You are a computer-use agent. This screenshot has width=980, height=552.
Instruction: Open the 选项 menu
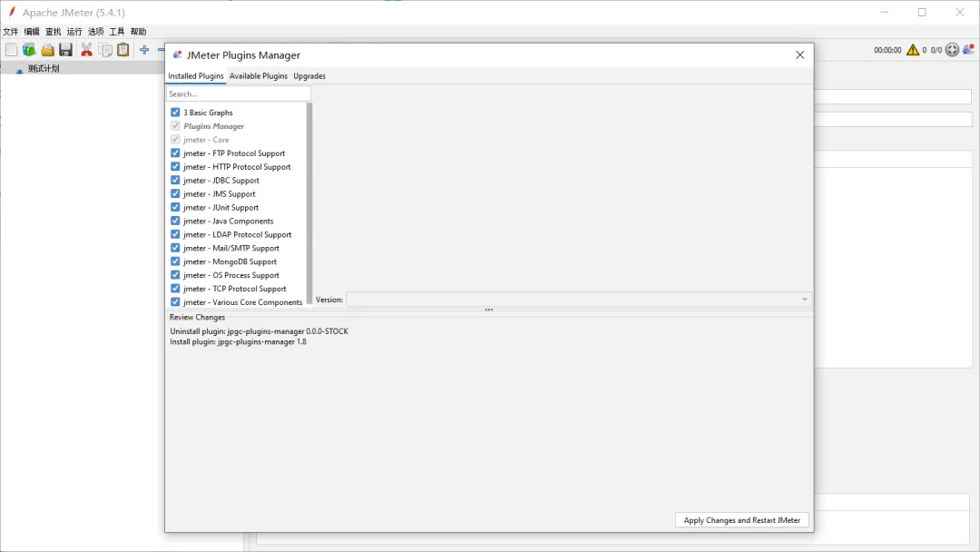95,31
